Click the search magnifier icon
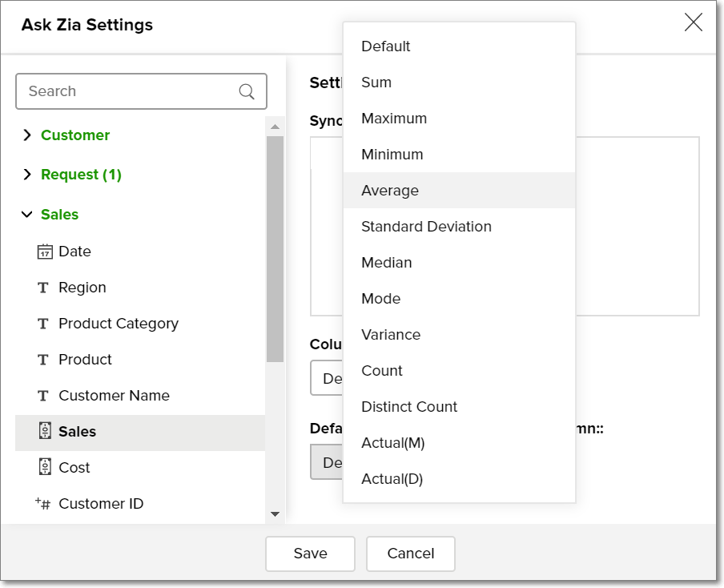The width and height of the screenshot is (724, 588). pos(247,91)
